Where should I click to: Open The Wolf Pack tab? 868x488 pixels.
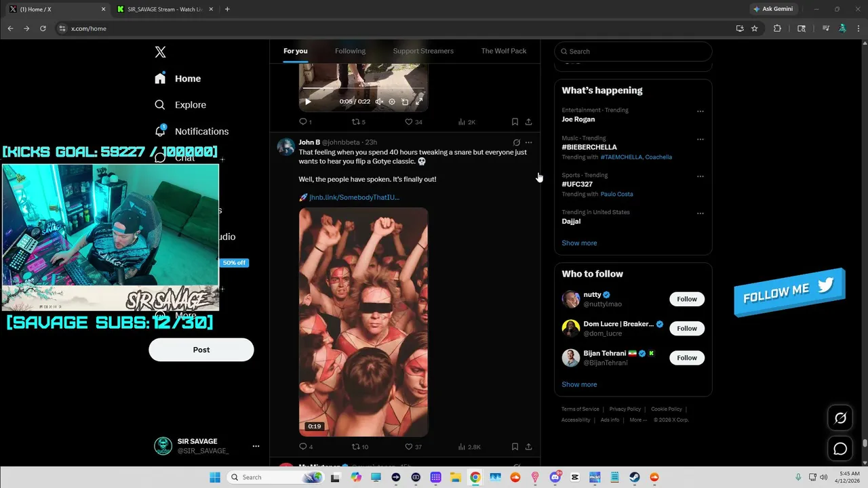click(x=504, y=51)
